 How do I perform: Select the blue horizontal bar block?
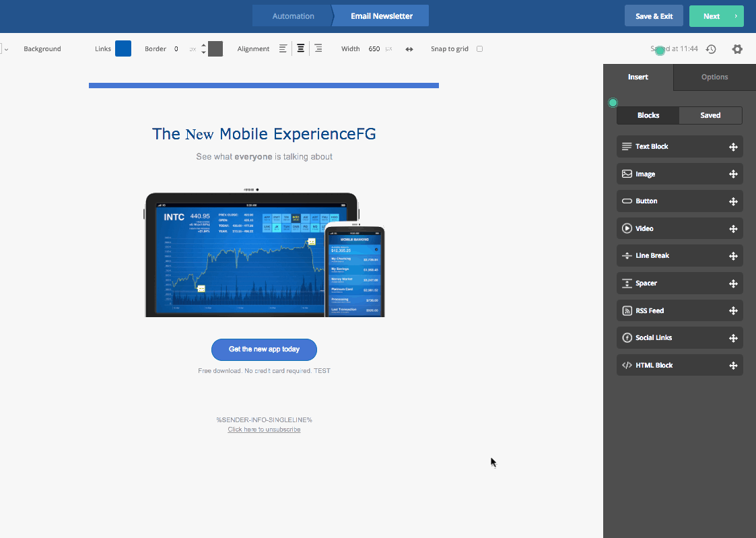[264, 86]
